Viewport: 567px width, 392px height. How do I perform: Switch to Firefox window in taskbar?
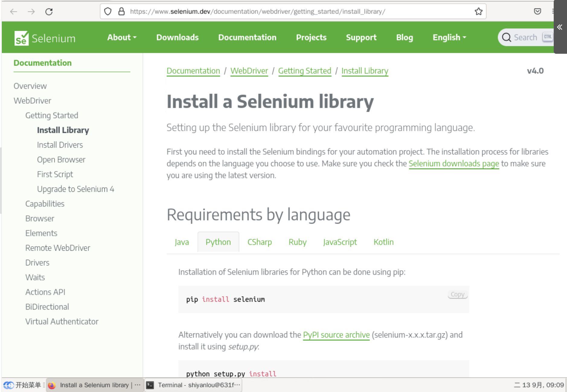tap(95, 385)
